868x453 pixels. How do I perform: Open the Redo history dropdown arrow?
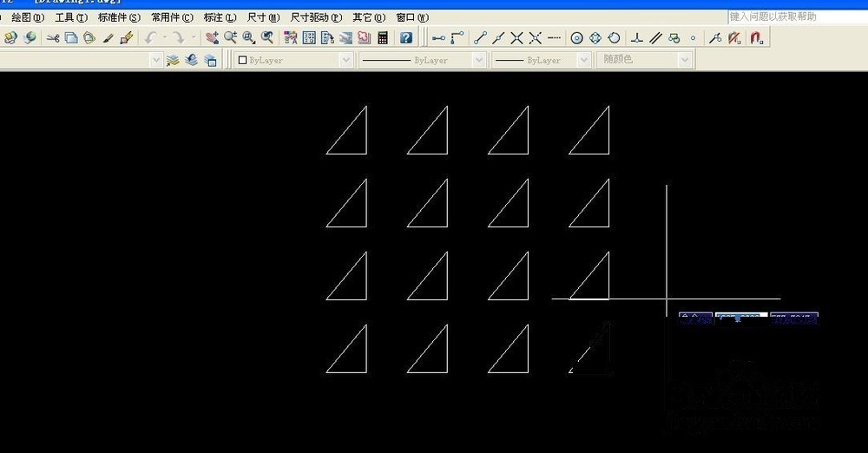click(x=194, y=37)
